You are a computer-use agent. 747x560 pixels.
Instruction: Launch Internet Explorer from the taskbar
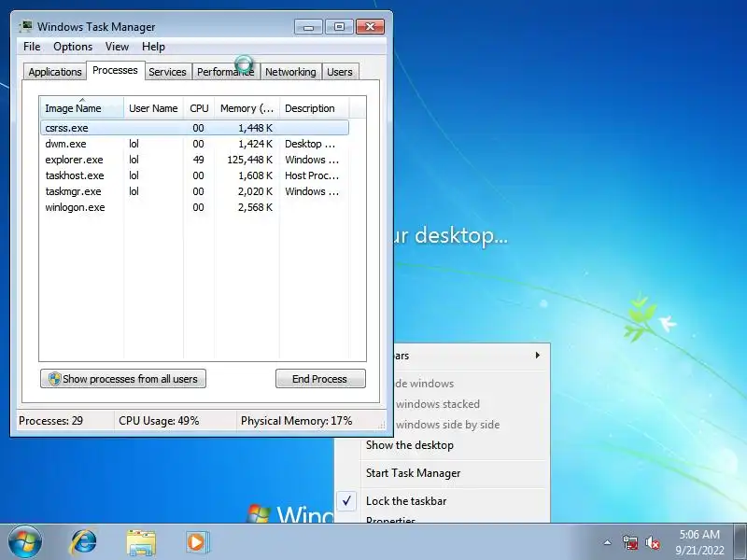click(x=83, y=542)
